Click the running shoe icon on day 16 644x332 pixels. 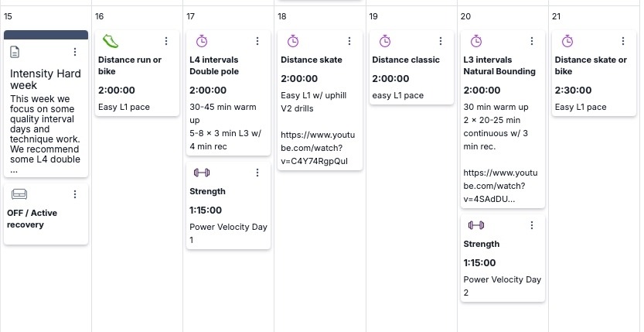110,41
